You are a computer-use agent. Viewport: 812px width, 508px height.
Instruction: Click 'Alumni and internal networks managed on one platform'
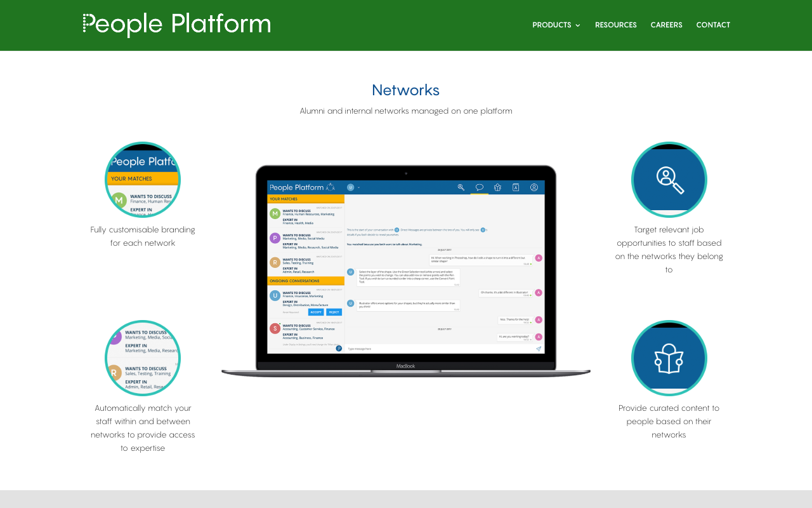tap(406, 111)
